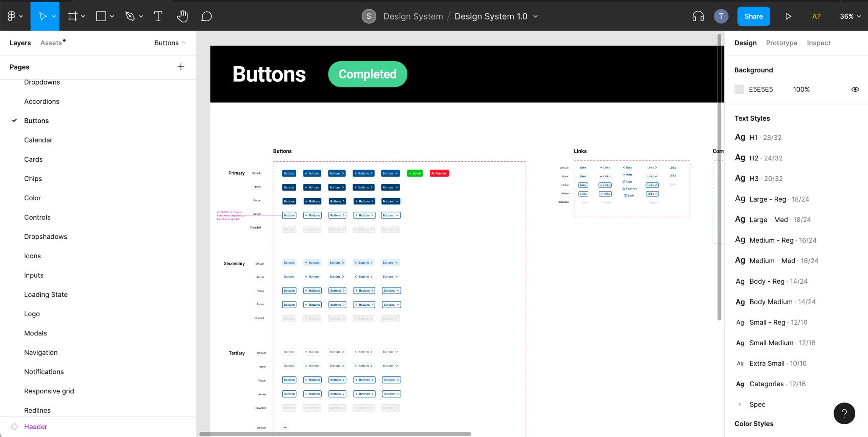Open the help menu via question mark bubble
Viewport: 868px width, 437px height.
(x=844, y=413)
